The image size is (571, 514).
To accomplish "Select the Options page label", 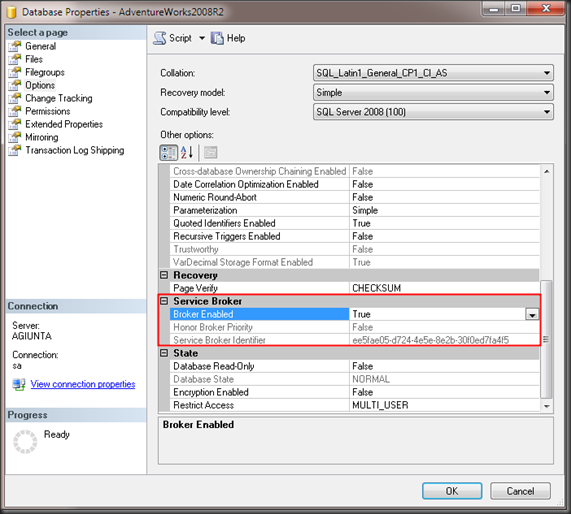I will click(40, 85).
